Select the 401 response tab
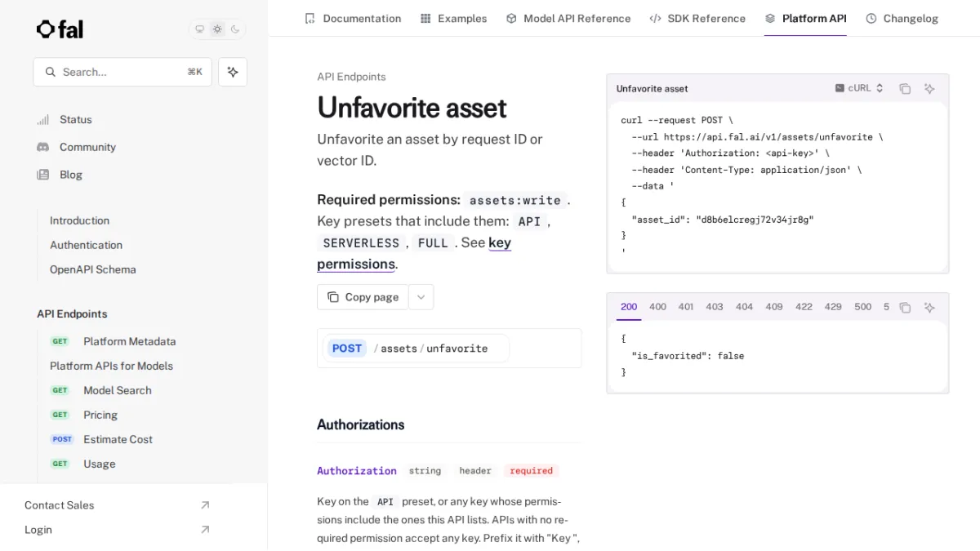 tap(686, 307)
